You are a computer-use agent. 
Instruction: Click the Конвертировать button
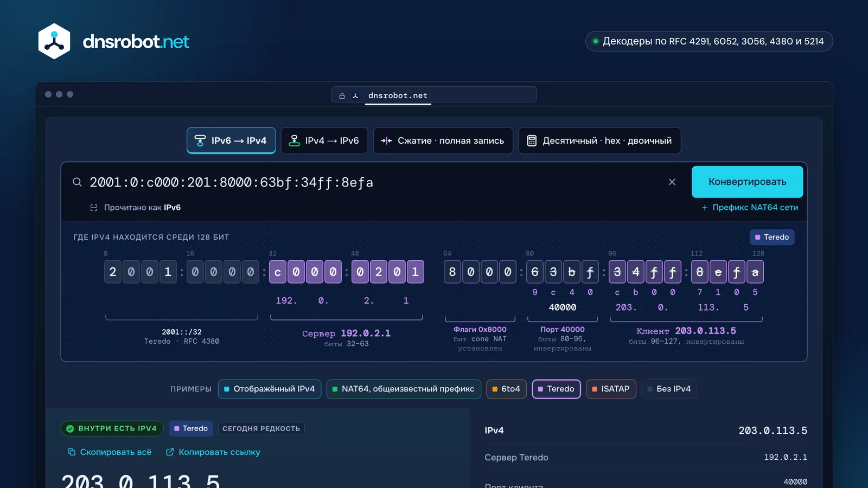(x=747, y=182)
